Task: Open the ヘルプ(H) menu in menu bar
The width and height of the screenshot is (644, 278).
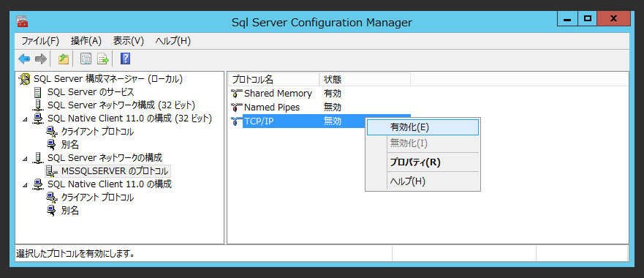Action: pos(173,41)
